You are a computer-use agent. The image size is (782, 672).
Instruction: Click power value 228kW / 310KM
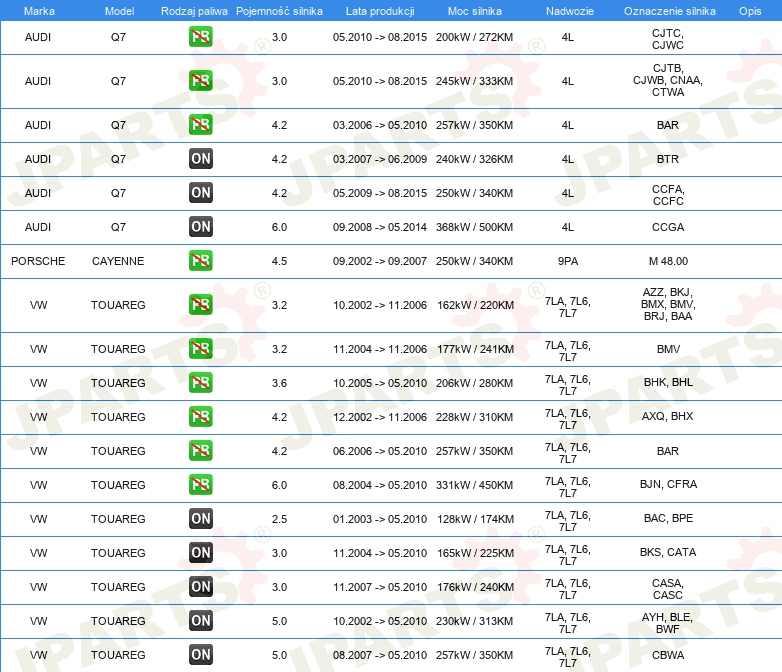474,417
